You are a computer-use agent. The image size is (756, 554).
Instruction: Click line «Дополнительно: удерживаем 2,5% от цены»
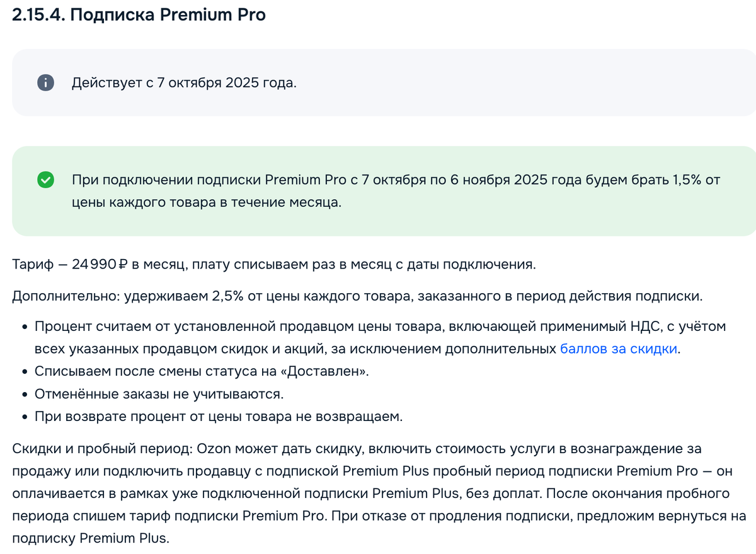(x=358, y=296)
